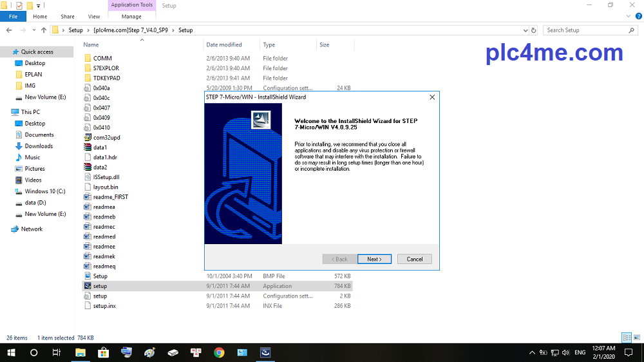
Task: Open the View ribbon tab
Action: point(94,17)
